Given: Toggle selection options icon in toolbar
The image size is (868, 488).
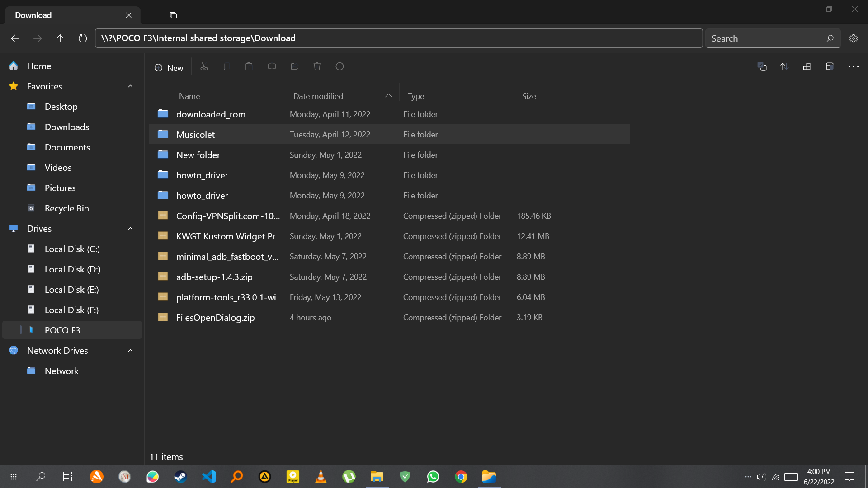Looking at the screenshot, I should [x=762, y=67].
